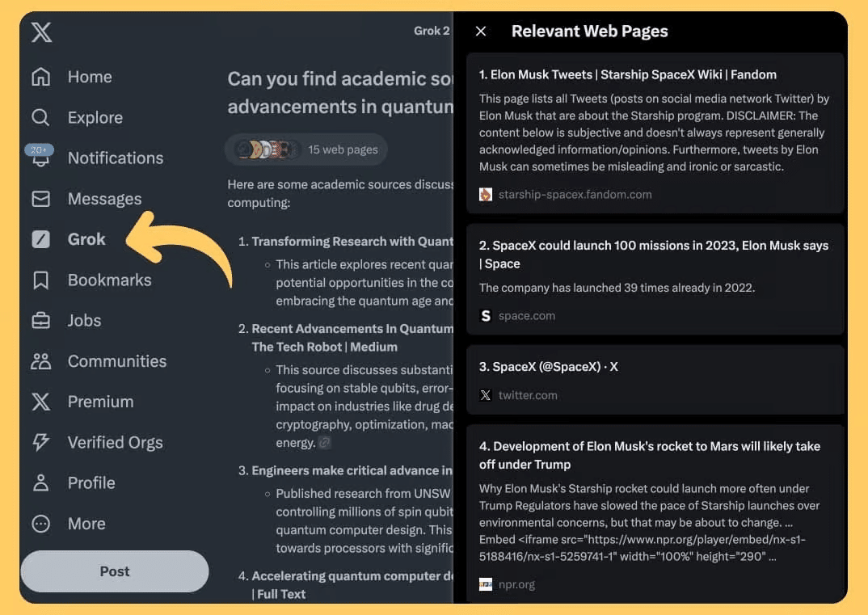The height and width of the screenshot is (615, 868).
Task: Click the Messages envelope icon
Action: [41, 199]
